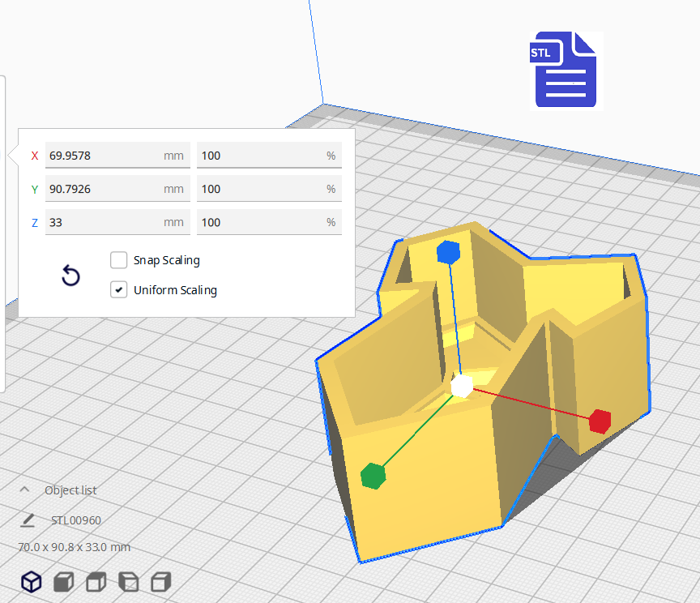Click the pencil icon to rename STL00960
The image size is (700, 603).
(28, 520)
